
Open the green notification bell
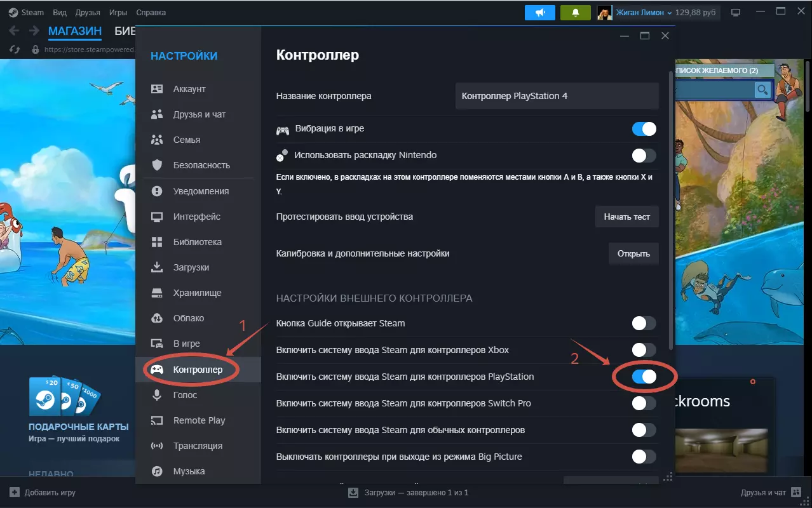(576, 12)
